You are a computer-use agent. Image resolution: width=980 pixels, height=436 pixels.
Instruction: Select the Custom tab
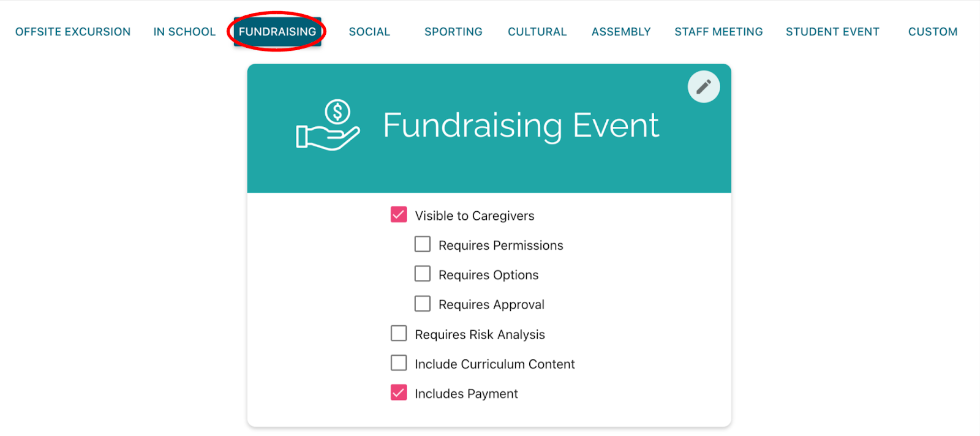click(932, 32)
